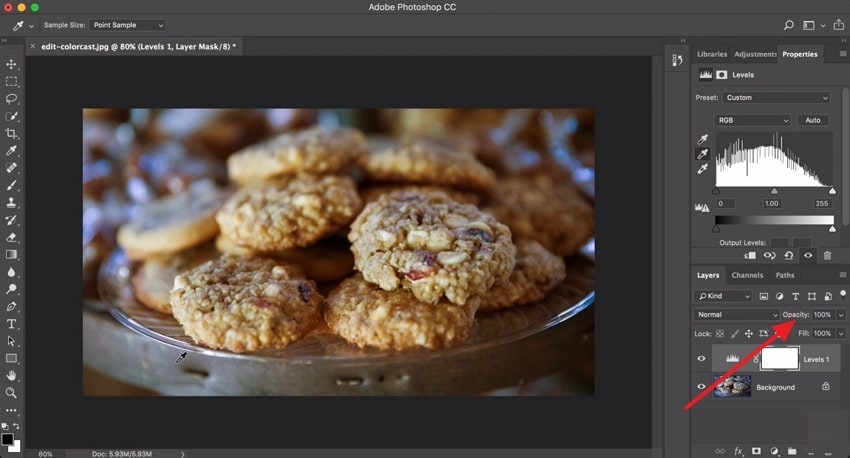
Task: Toggle lock transparent pixels
Action: 720,334
